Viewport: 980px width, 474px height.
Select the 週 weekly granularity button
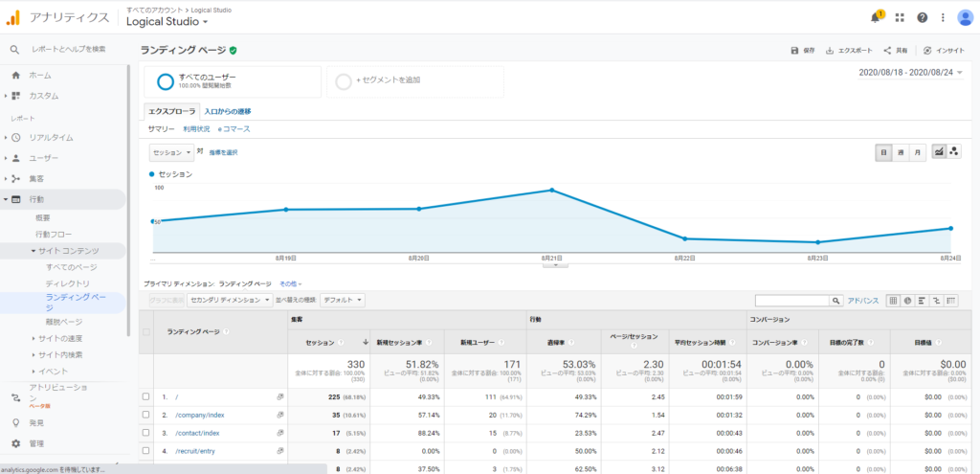tap(901, 152)
